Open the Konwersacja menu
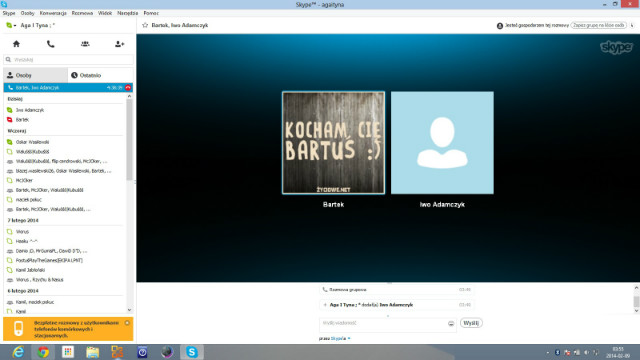This screenshot has height=360, width=640. [x=53, y=13]
